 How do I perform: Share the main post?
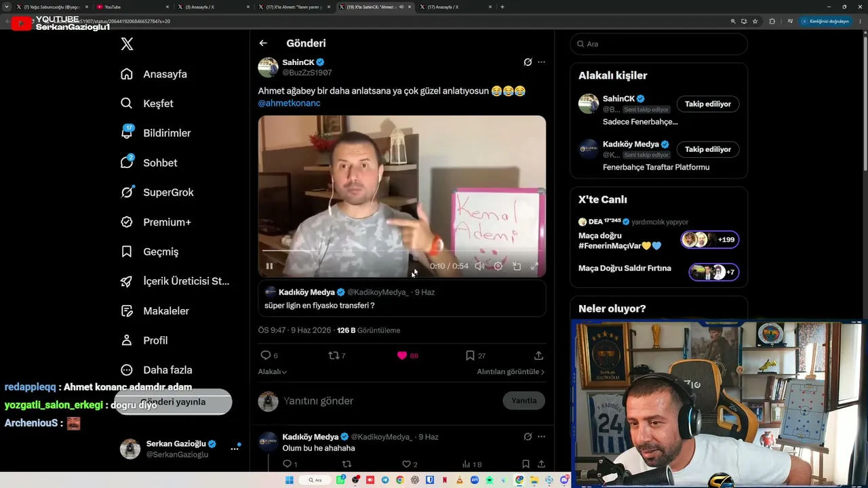click(538, 356)
